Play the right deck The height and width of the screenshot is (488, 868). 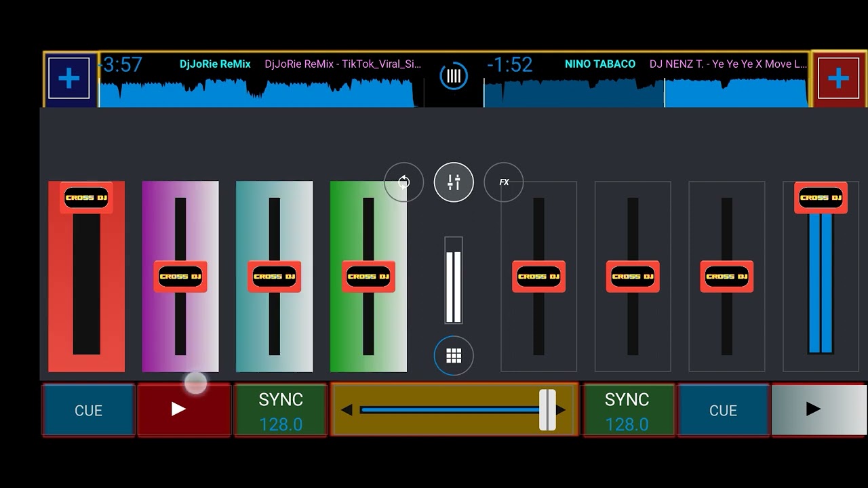coord(818,409)
